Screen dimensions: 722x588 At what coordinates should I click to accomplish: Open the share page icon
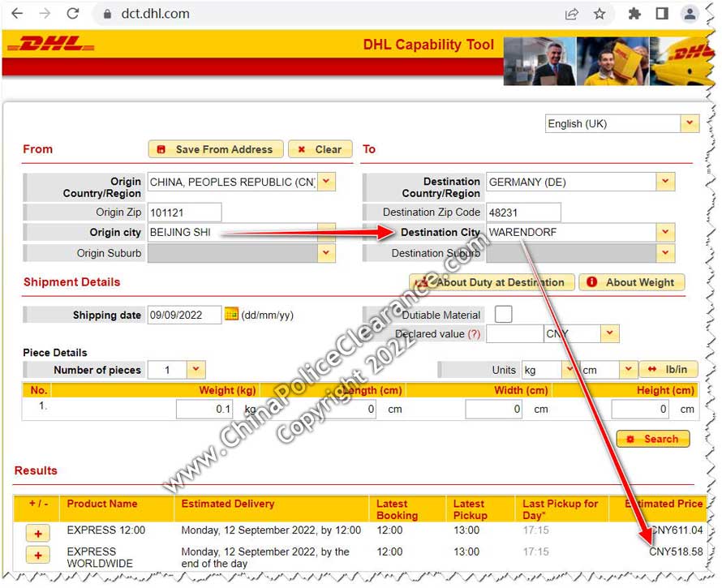(571, 14)
